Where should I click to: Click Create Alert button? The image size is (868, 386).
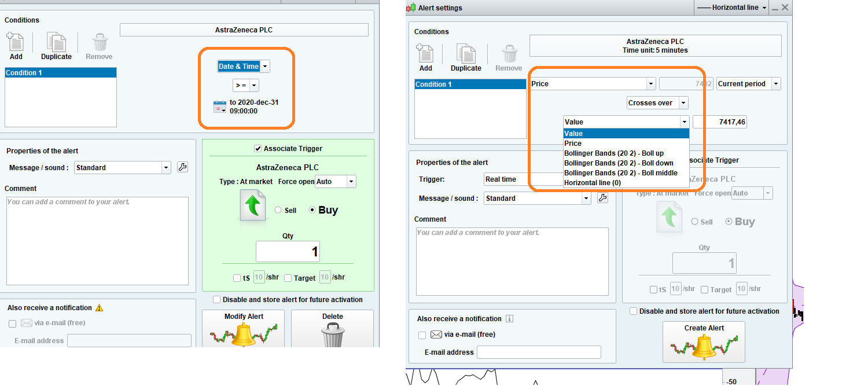click(x=704, y=342)
